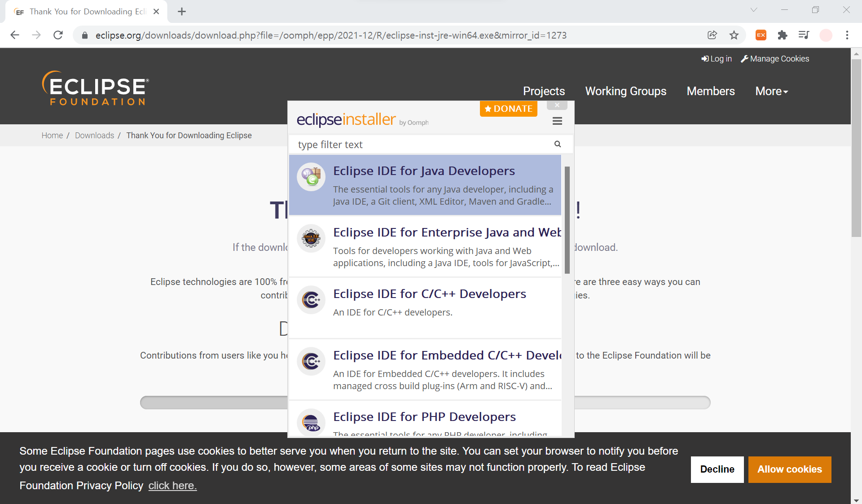862x504 pixels.
Task: Open the privacy policy click here link
Action: click(172, 486)
